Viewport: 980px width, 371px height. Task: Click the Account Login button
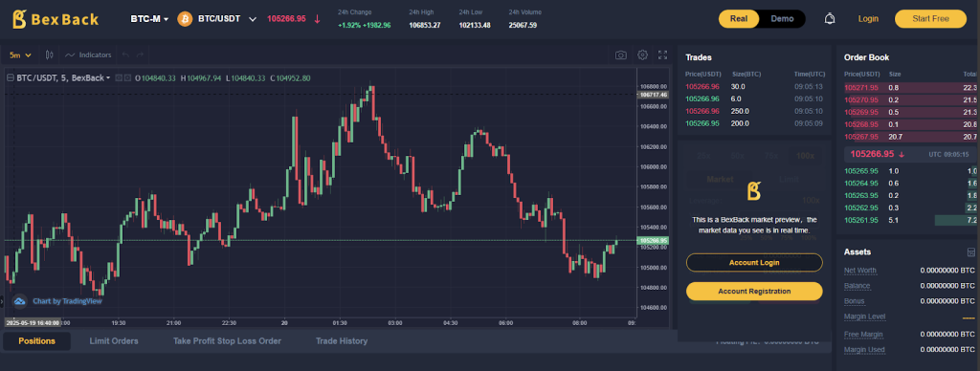click(x=754, y=262)
